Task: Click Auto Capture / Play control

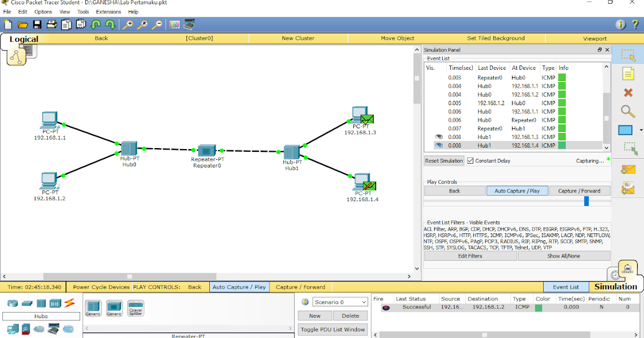Action: [x=517, y=190]
